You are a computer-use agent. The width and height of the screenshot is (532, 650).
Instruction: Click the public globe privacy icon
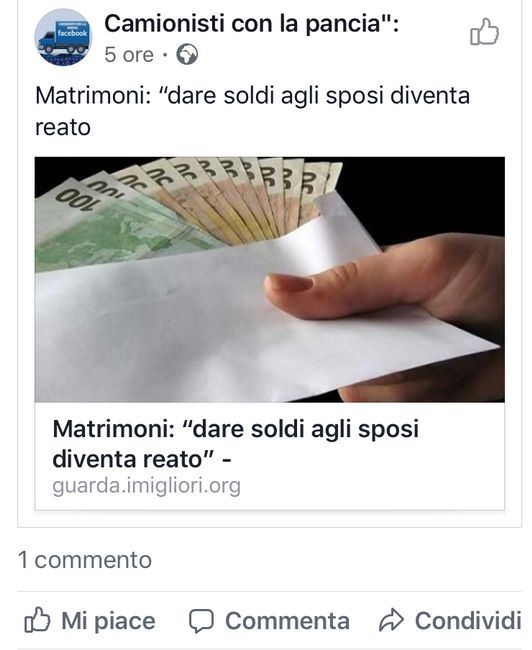click(x=187, y=55)
